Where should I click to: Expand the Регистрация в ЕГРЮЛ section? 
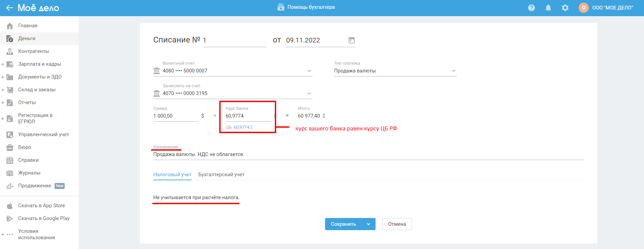(3, 119)
